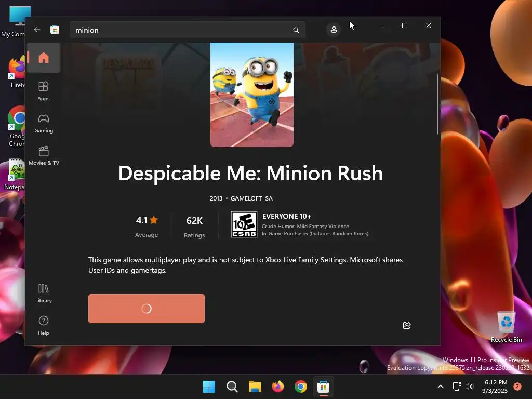Screen dimensions: 532x399
Task: Open the Windows Start menu
Action: 209,387
